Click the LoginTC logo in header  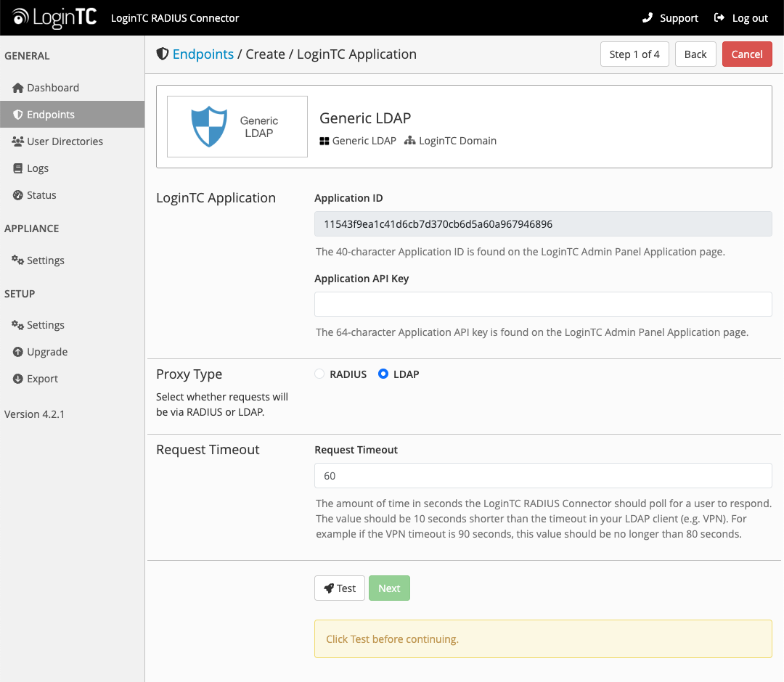click(x=54, y=17)
